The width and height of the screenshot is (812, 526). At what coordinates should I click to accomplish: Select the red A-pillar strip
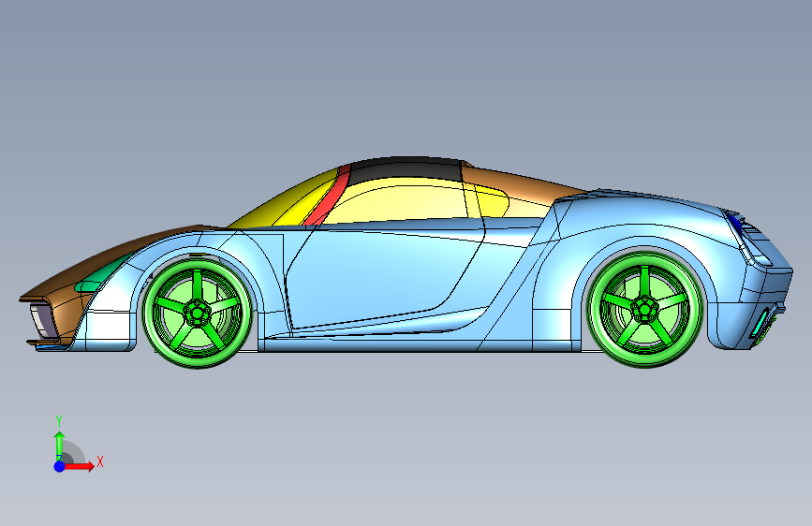328,198
